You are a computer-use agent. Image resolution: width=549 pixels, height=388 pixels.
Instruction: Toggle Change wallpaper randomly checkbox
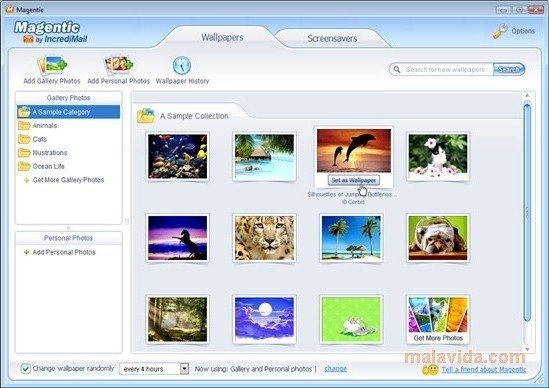26,369
